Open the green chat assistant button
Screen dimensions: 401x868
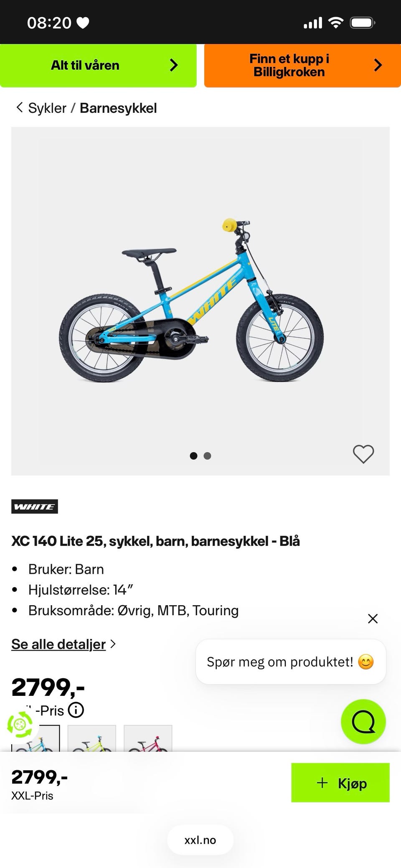click(x=363, y=721)
